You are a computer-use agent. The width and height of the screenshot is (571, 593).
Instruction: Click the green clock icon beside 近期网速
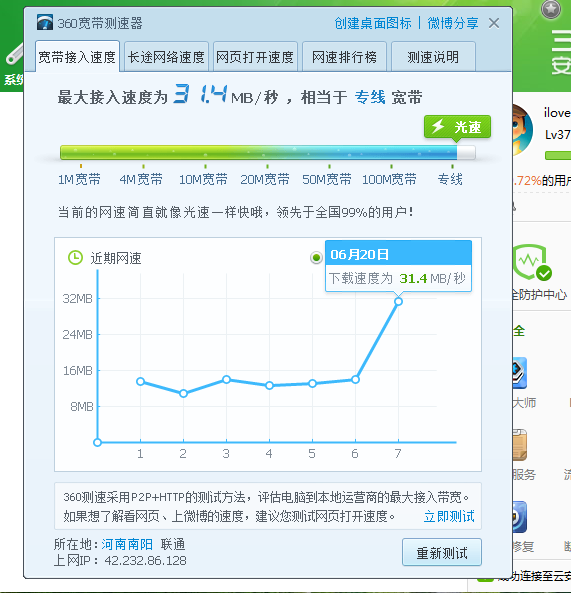(x=75, y=258)
